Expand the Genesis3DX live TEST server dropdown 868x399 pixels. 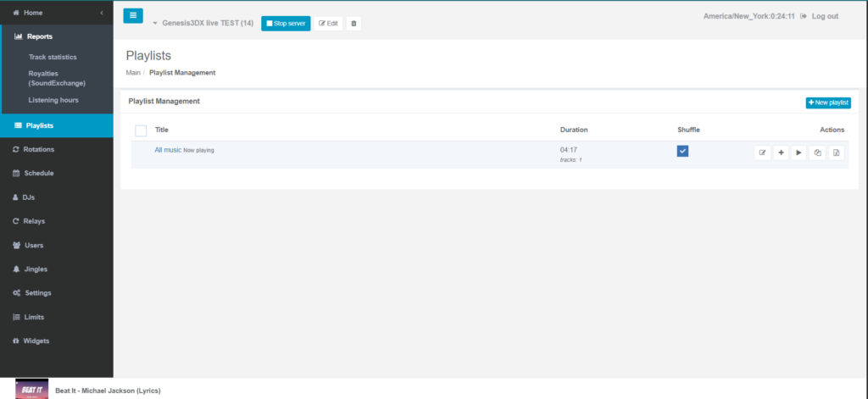[x=155, y=23]
